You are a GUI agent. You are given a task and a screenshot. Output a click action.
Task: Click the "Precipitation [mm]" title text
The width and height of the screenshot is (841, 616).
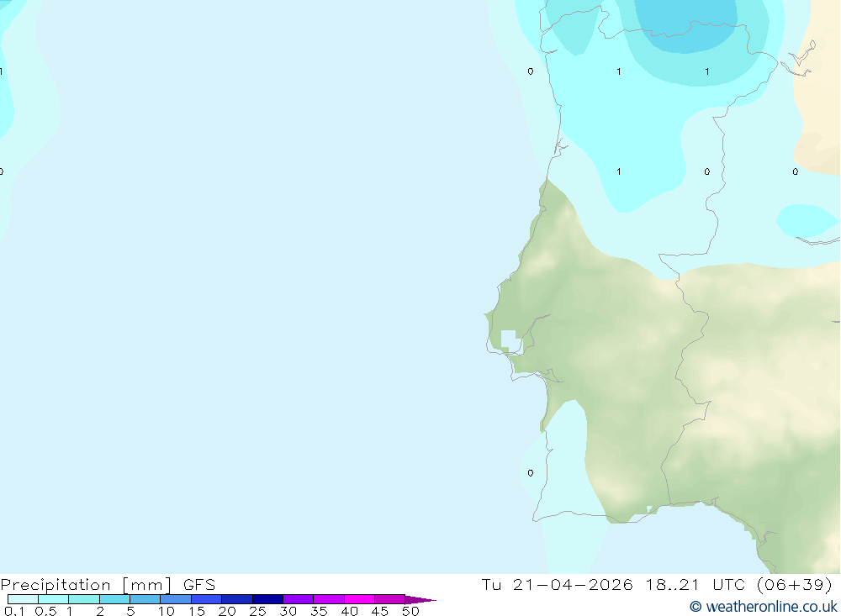87,585
